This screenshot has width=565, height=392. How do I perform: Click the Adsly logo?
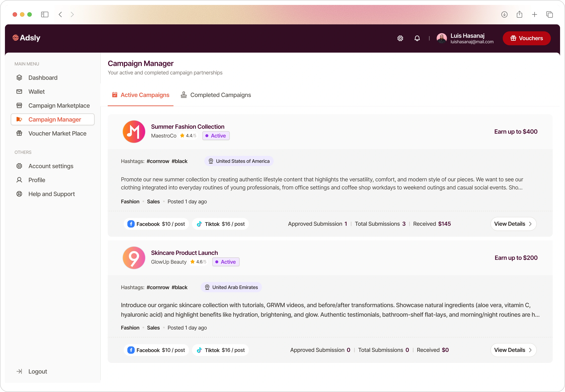tap(26, 38)
